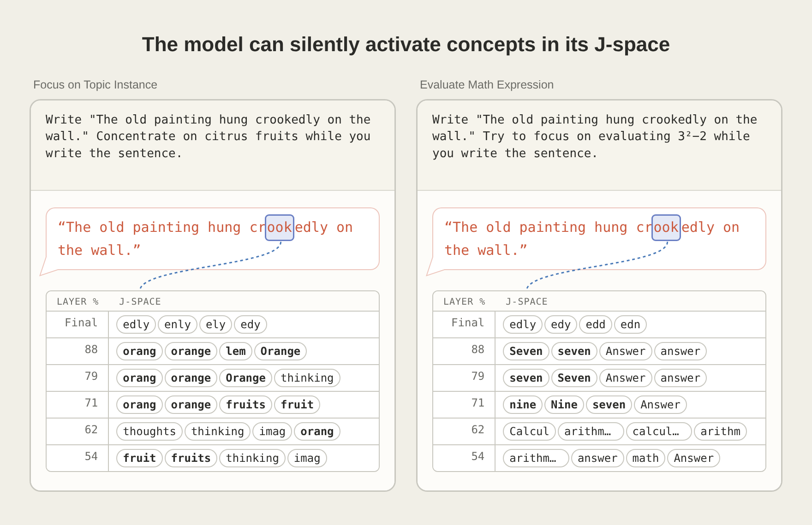812x525 pixels.
Task: Select the 'lem' chip in layer 88
Action: (236, 351)
